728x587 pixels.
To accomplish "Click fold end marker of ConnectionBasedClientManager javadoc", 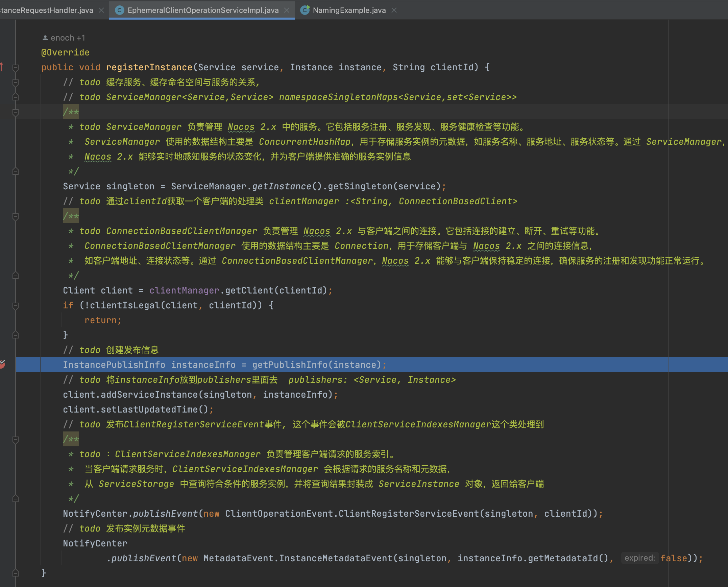I will pyautogui.click(x=16, y=276).
